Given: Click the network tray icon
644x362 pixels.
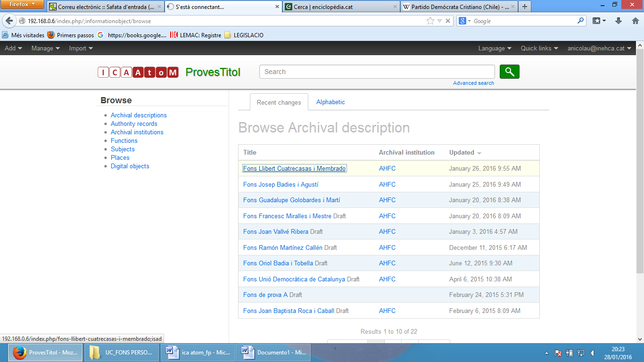Looking at the screenshot, I should [581, 353].
